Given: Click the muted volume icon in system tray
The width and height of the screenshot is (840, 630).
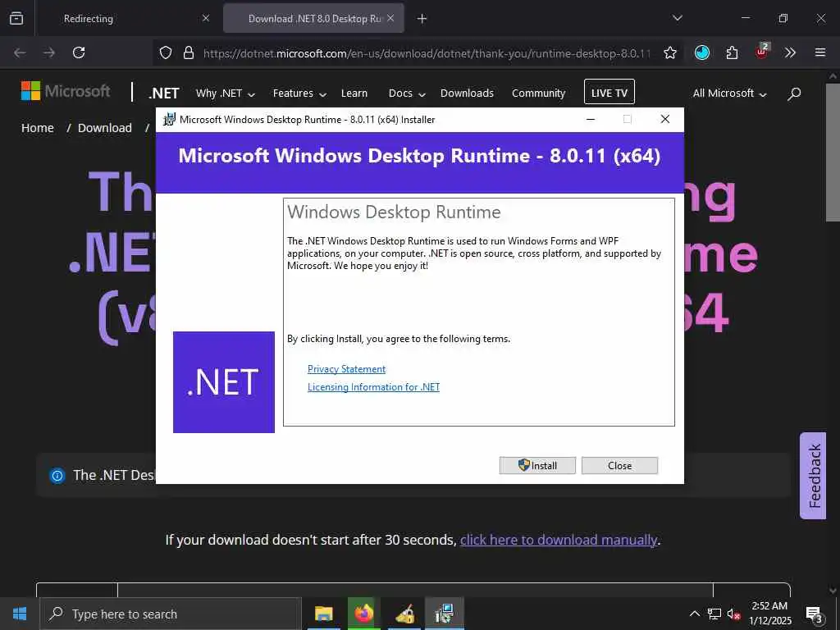Looking at the screenshot, I should tap(734, 614).
